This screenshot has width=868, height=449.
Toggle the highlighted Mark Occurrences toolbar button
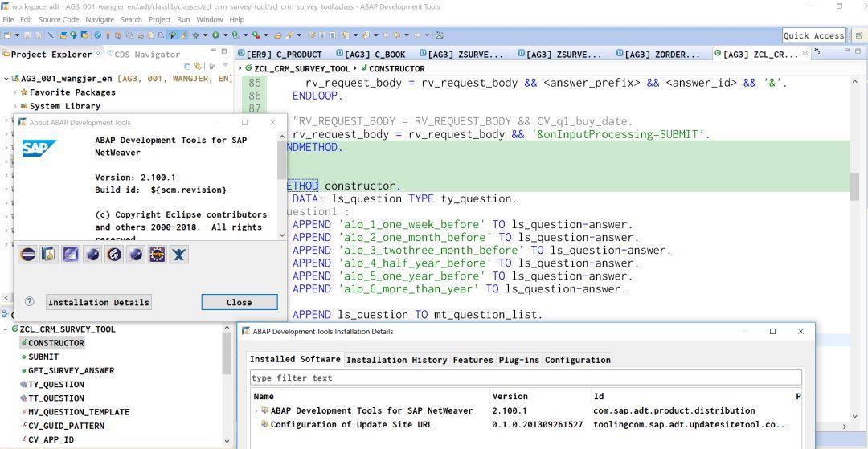coord(172,35)
